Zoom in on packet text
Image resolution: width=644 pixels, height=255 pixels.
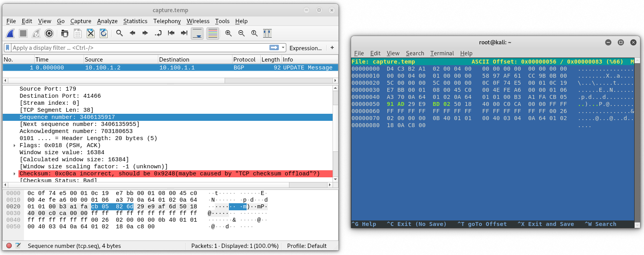pos(229,33)
